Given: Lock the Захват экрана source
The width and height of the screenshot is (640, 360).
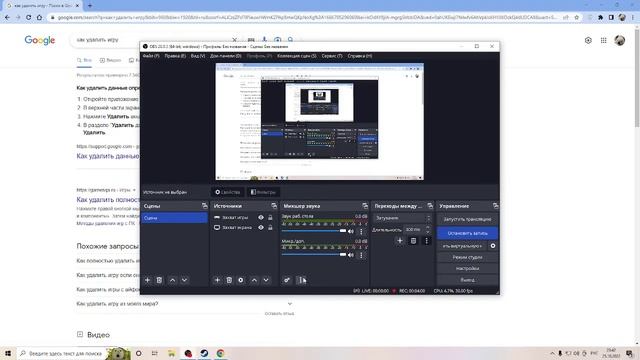Looking at the screenshot, I should coord(270,228).
